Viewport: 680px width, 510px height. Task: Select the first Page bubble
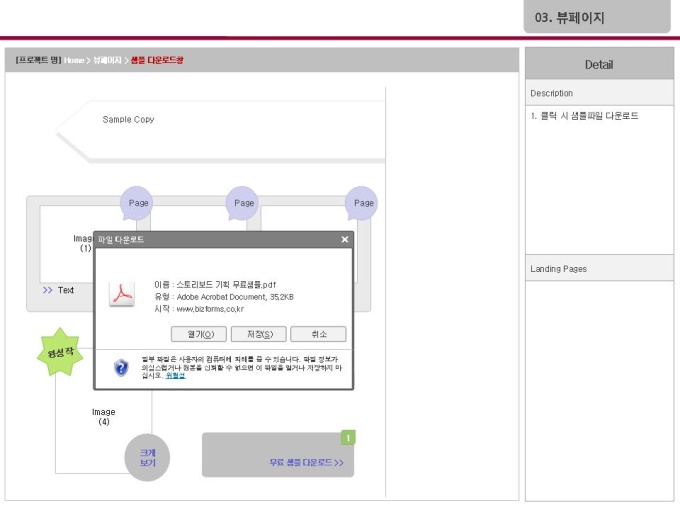[x=137, y=203]
